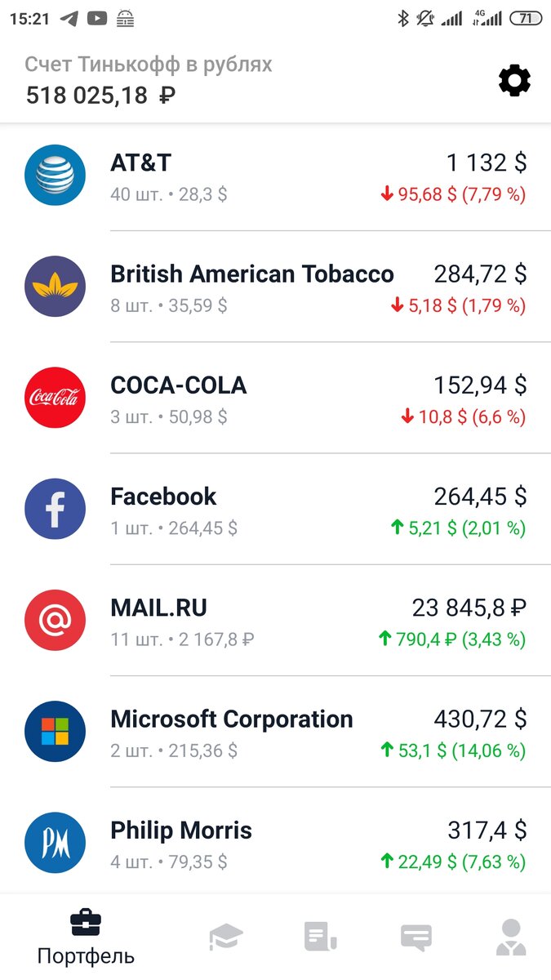551x980 pixels.
Task: Open the profile person tab
Action: (511, 937)
